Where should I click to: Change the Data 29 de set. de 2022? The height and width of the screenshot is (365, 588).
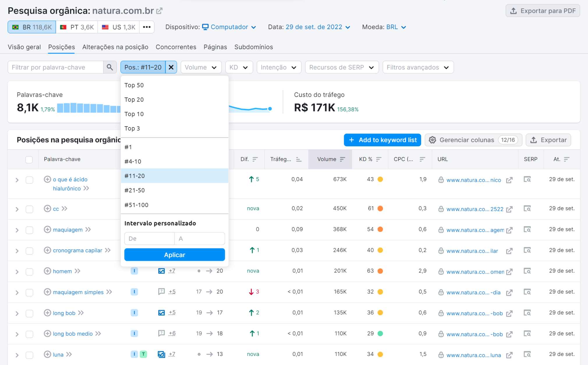(318, 27)
